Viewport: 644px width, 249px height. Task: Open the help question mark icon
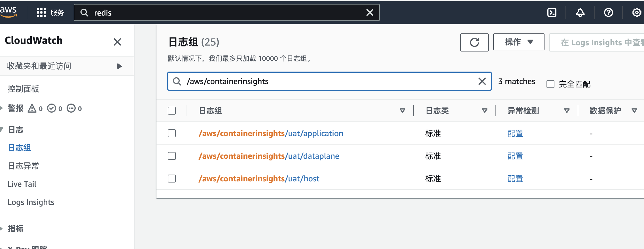[x=608, y=12]
